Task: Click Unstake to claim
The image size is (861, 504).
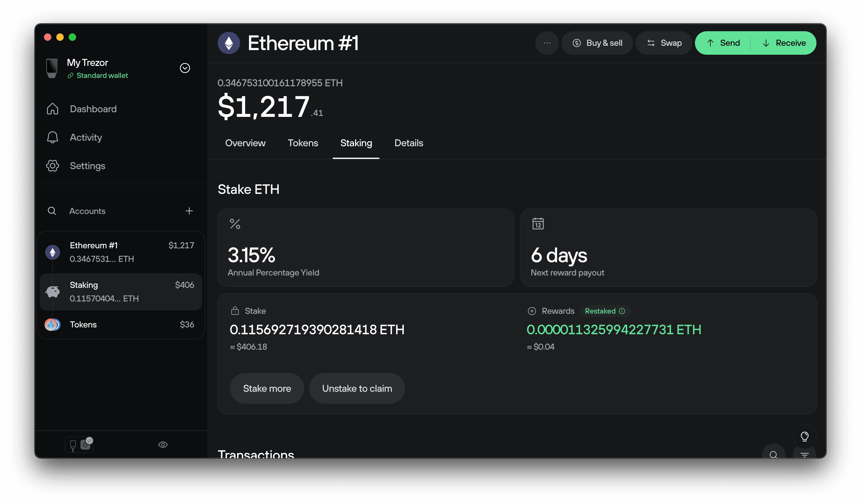Action: (357, 388)
